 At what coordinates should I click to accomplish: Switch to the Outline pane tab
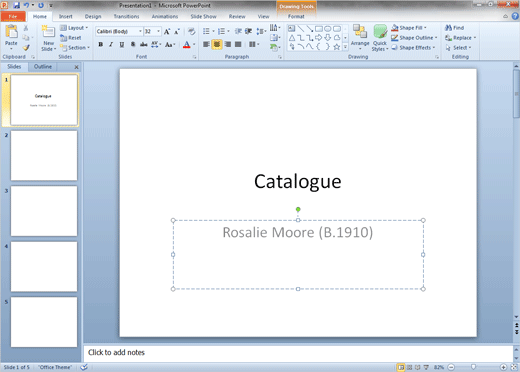pyautogui.click(x=43, y=67)
